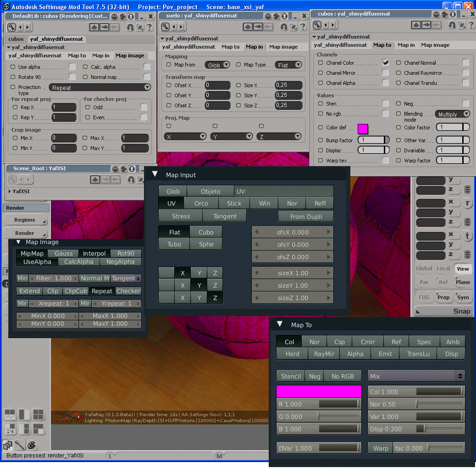476x468 pixels.
Task: Expand the YafXSI tree node
Action: [10, 191]
